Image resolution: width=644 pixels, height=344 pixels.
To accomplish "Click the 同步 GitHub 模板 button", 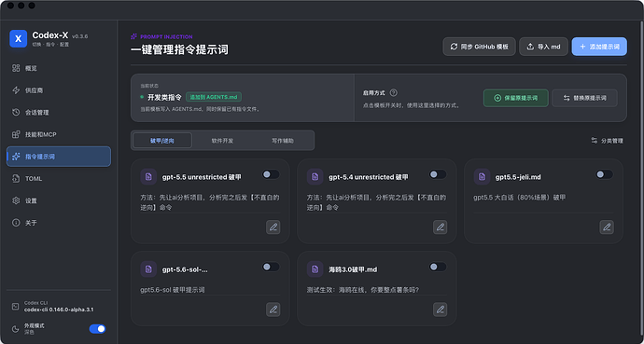I will pos(480,47).
